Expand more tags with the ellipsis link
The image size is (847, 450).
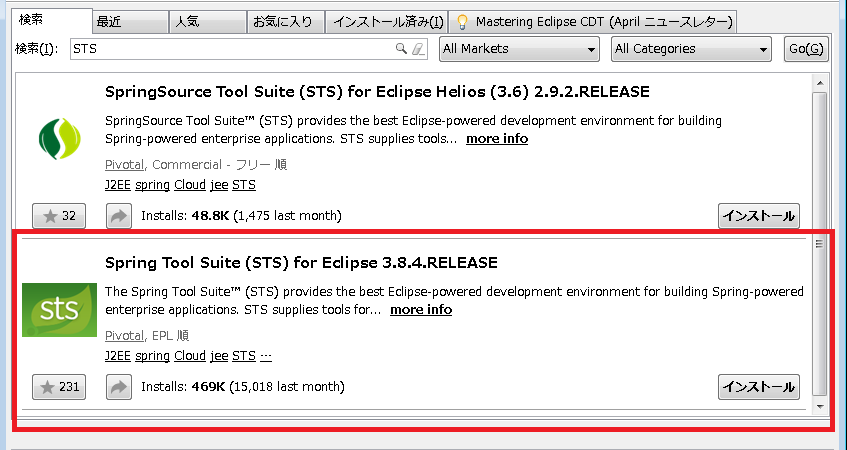pos(266,357)
